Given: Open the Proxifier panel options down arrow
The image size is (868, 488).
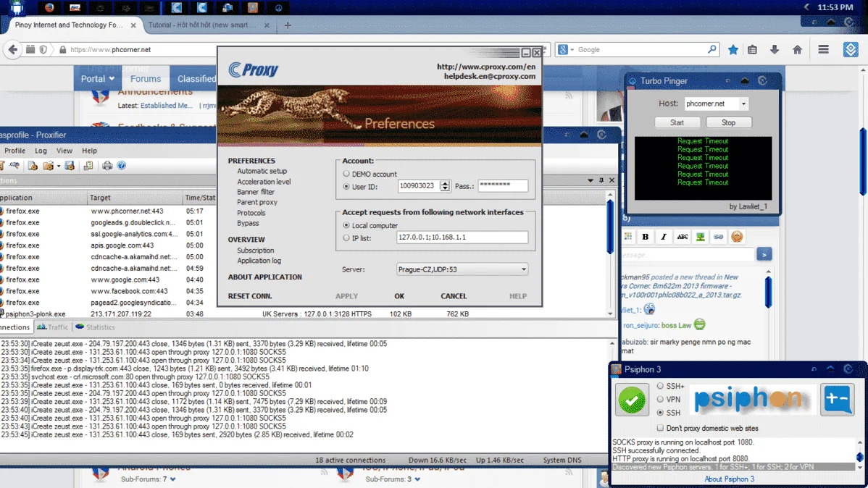Looking at the screenshot, I should pos(590,180).
